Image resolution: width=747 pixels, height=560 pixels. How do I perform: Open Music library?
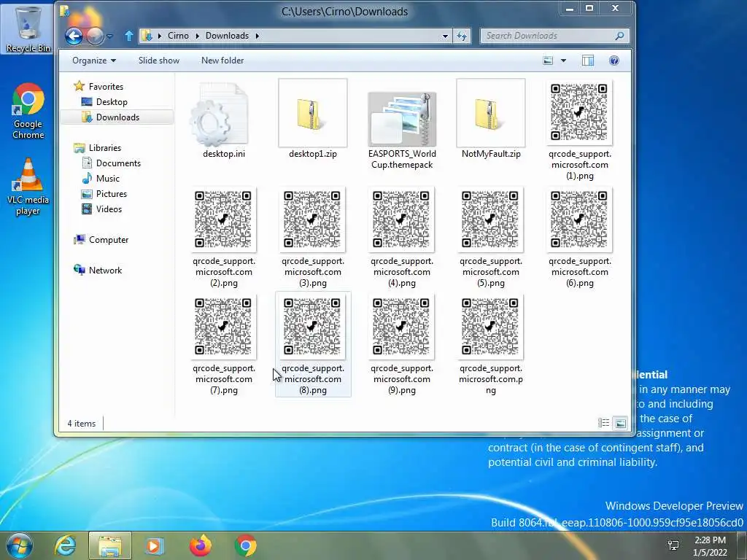click(x=101, y=179)
